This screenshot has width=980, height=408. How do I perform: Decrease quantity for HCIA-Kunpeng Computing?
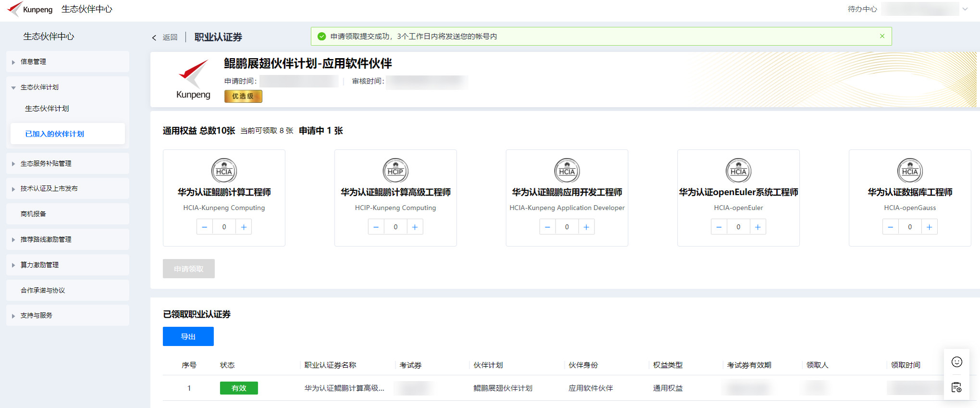[204, 227]
